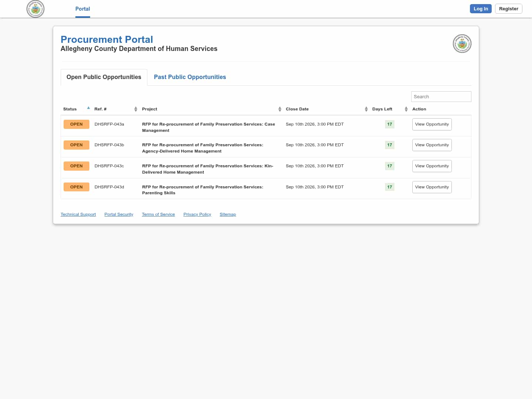The image size is (532, 399).
Task: Click close date of DHSRFP-043b row
Action: pyautogui.click(x=315, y=145)
